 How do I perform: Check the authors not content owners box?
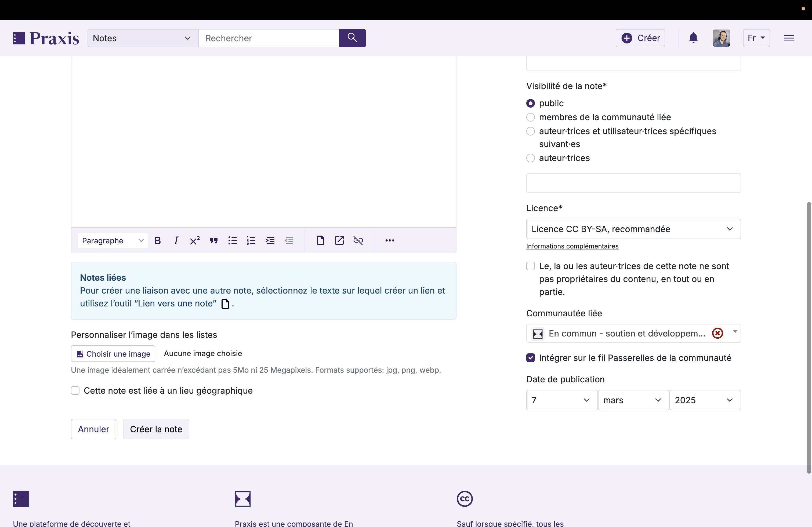(x=531, y=266)
